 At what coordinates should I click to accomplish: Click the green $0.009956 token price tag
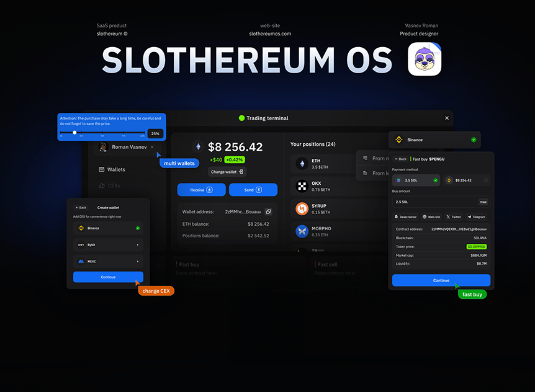(476, 247)
